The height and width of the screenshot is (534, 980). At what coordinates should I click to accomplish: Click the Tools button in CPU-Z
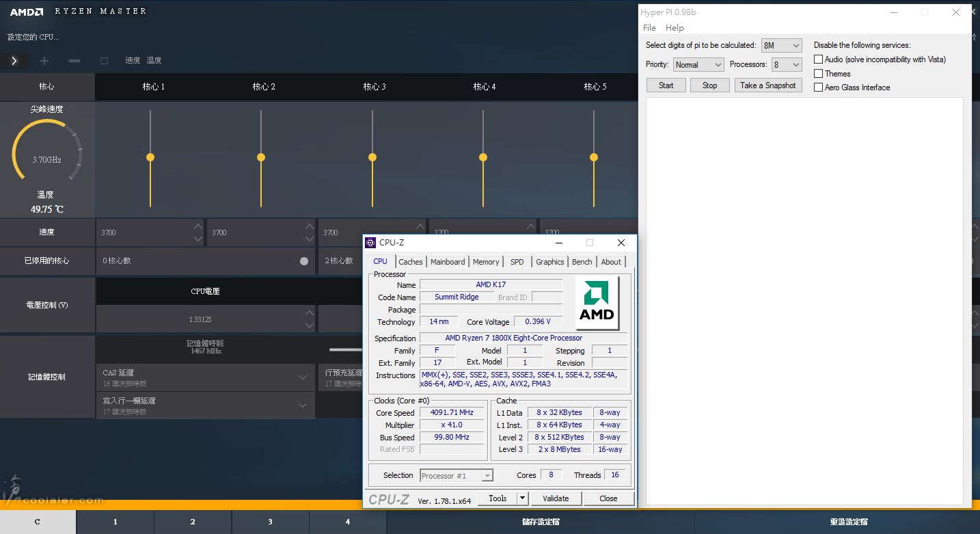(498, 498)
